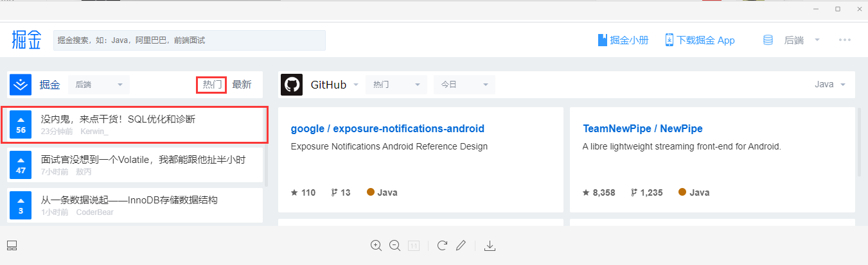The image size is (868, 265).
Task: Click the zoom out magnifier icon
Action: (394, 245)
